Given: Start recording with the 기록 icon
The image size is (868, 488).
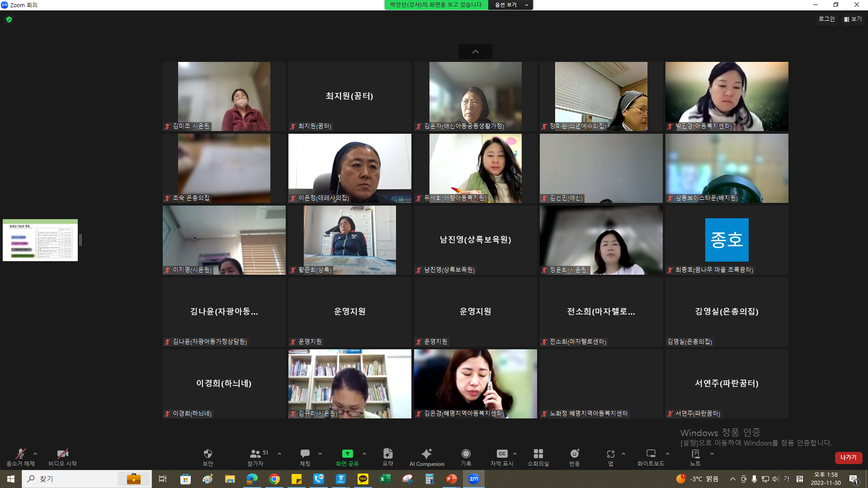Looking at the screenshot, I should [466, 454].
